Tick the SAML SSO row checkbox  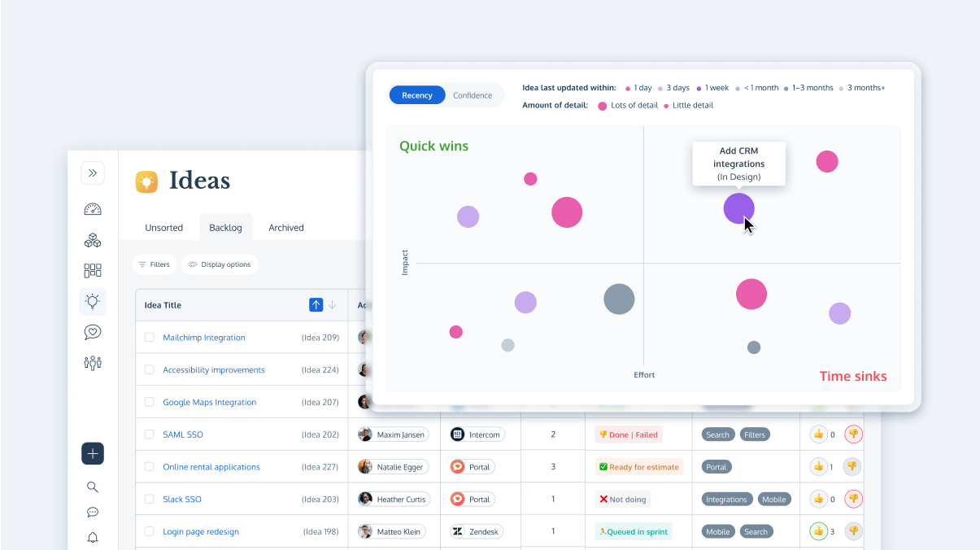149,434
